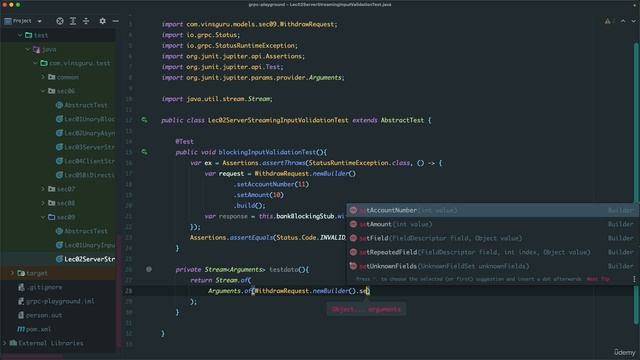640x360 pixels.
Task: Click the sec08 folder icon
Action: 51,203
